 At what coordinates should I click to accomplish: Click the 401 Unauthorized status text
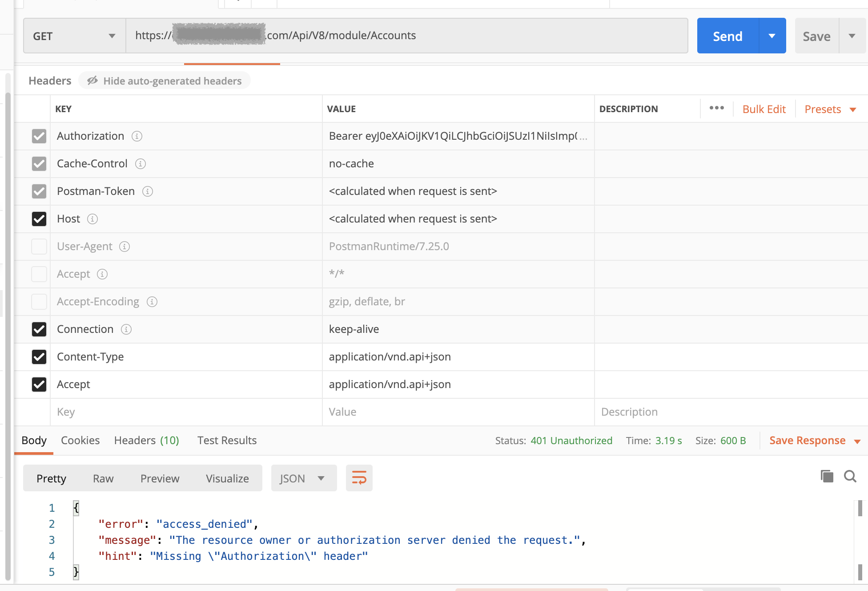[x=571, y=441]
